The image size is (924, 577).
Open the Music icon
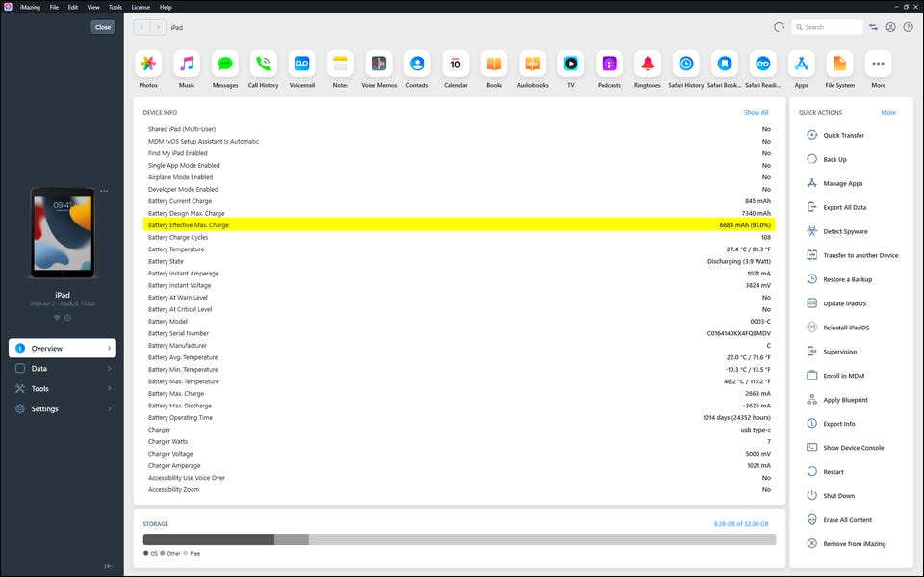tap(187, 64)
